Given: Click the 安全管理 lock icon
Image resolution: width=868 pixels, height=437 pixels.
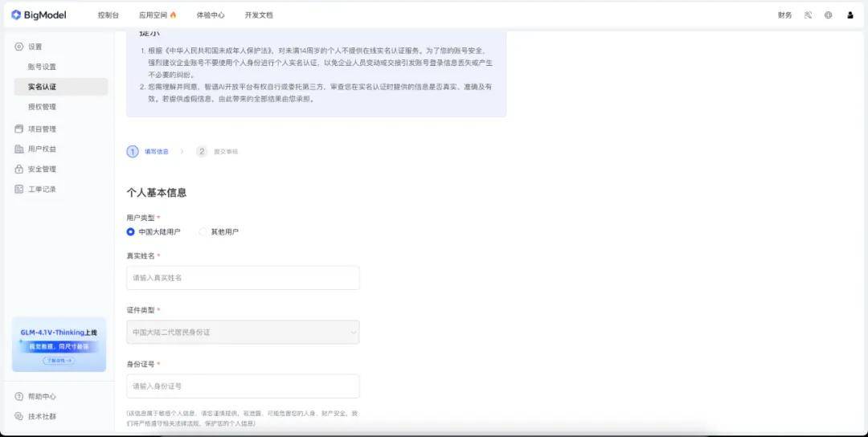Looking at the screenshot, I should (x=18, y=169).
